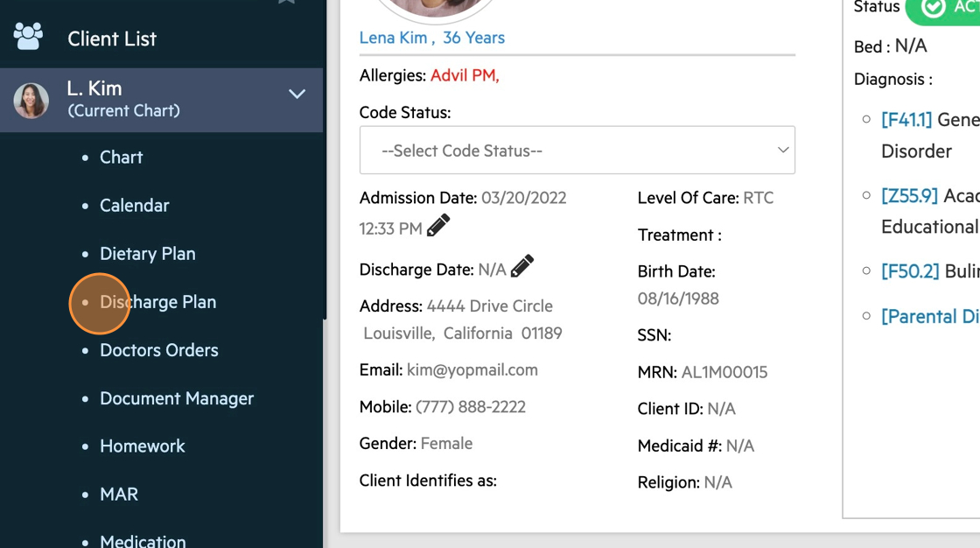The width and height of the screenshot is (980, 548).
Task: Open Client List in sidebar
Action: tap(112, 39)
